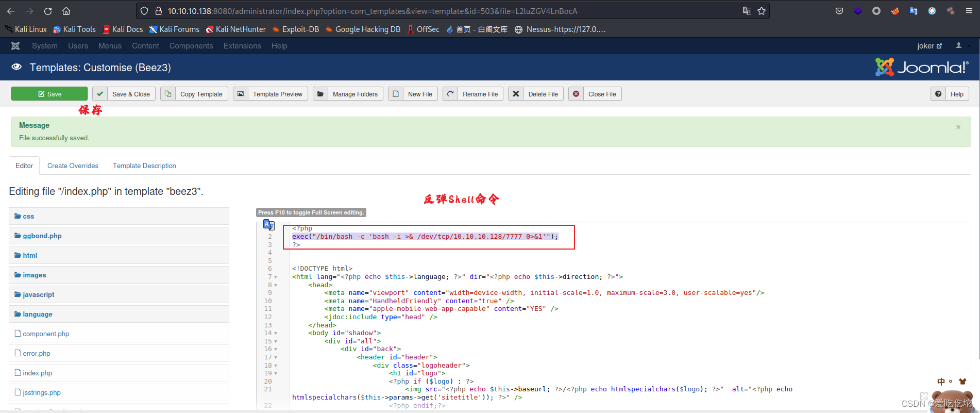This screenshot has height=413, width=980.
Task: Click New File button
Action: click(413, 94)
